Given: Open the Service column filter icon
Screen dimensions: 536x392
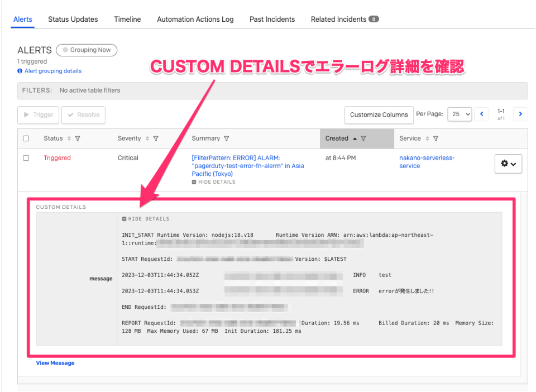Looking at the screenshot, I should tap(436, 138).
